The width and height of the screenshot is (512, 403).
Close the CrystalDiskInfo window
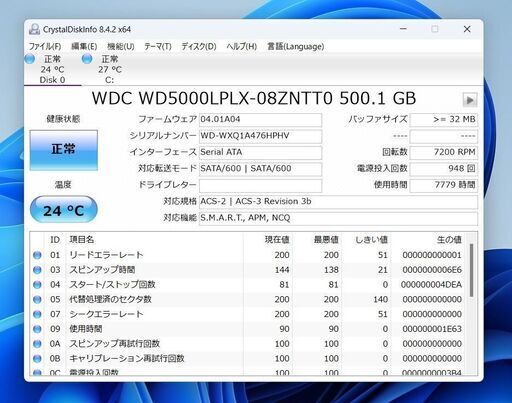coord(467,29)
